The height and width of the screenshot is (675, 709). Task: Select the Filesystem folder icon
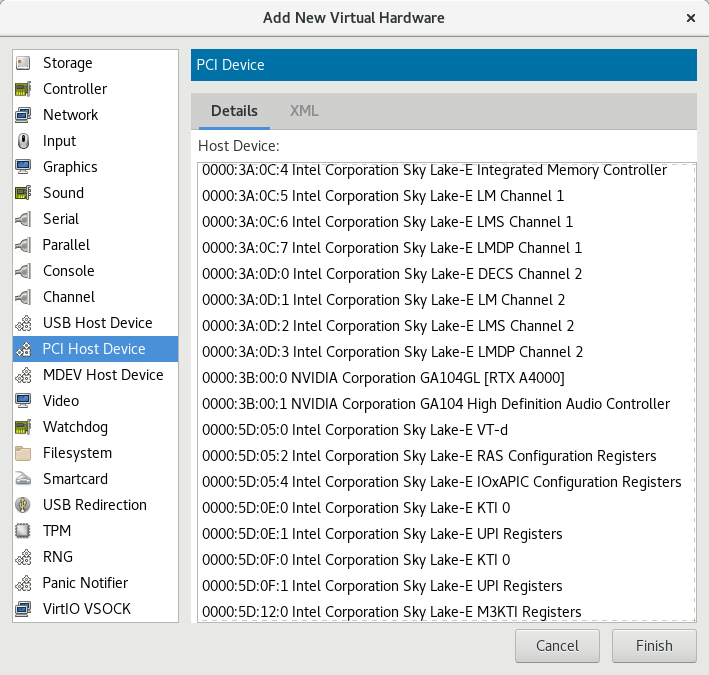tap(24, 453)
